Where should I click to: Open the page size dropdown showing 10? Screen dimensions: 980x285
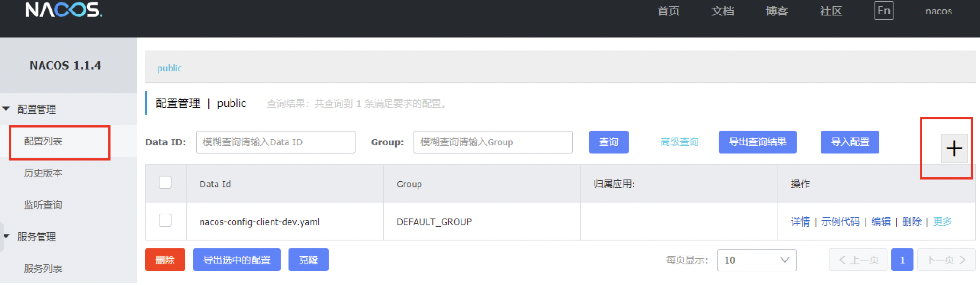click(756, 260)
